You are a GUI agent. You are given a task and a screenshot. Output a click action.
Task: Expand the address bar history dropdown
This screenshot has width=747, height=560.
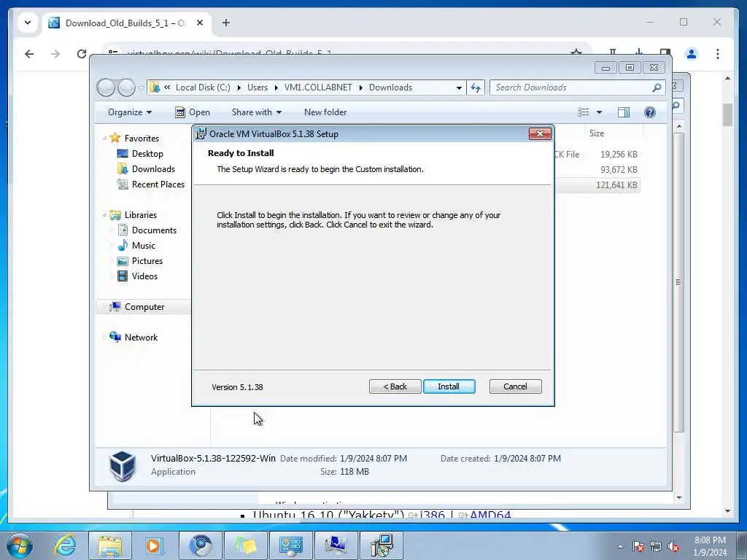459,87
